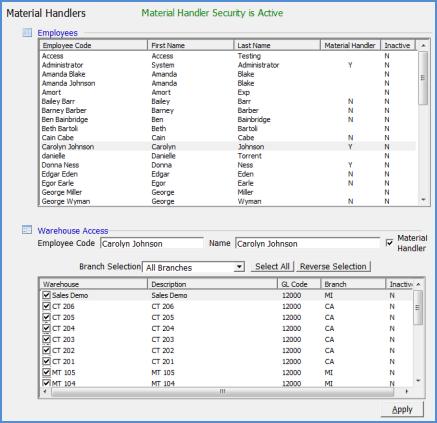Click the warehouse list horizontal scrollbar thumb

coord(222,391)
